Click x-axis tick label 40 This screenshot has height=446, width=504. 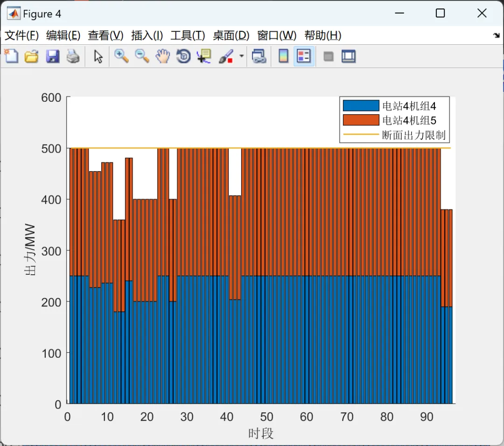227,417
